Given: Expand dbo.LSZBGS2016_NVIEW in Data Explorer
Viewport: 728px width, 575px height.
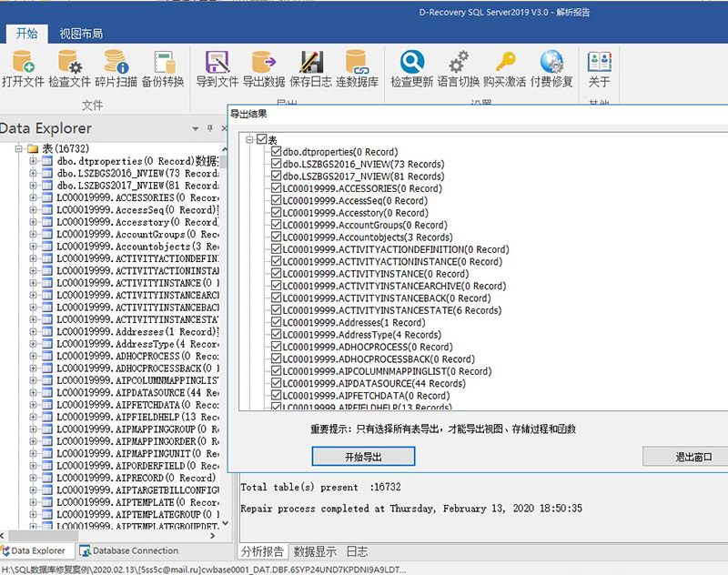Looking at the screenshot, I should (33, 173).
